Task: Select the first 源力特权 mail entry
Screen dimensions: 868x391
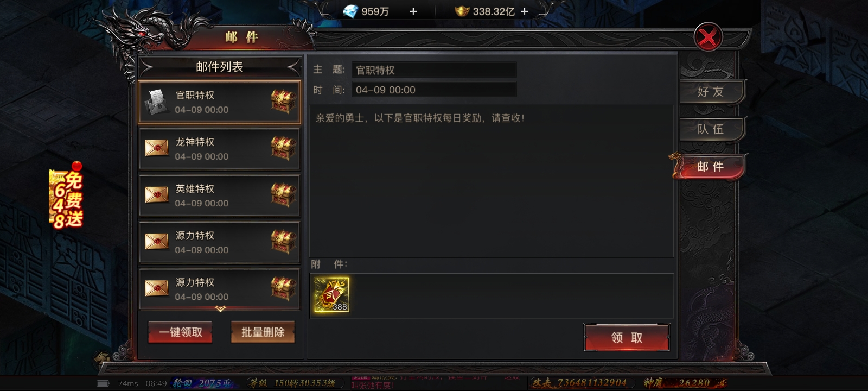Action: [220, 242]
